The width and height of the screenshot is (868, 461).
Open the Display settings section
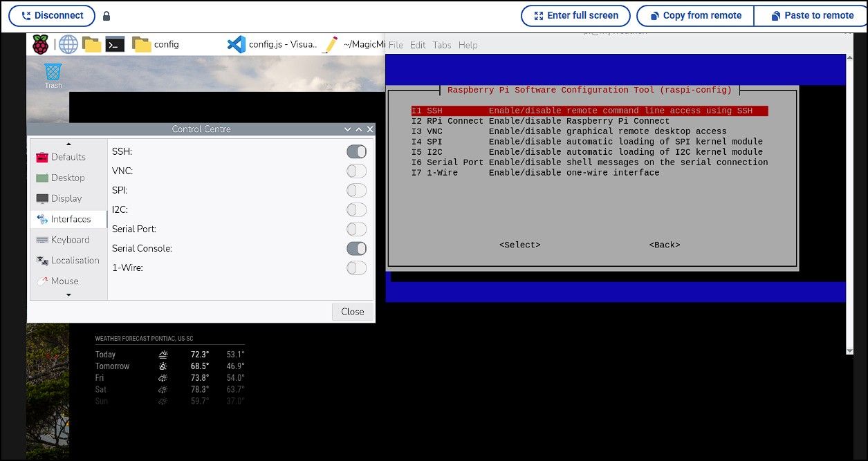pyautogui.click(x=66, y=198)
